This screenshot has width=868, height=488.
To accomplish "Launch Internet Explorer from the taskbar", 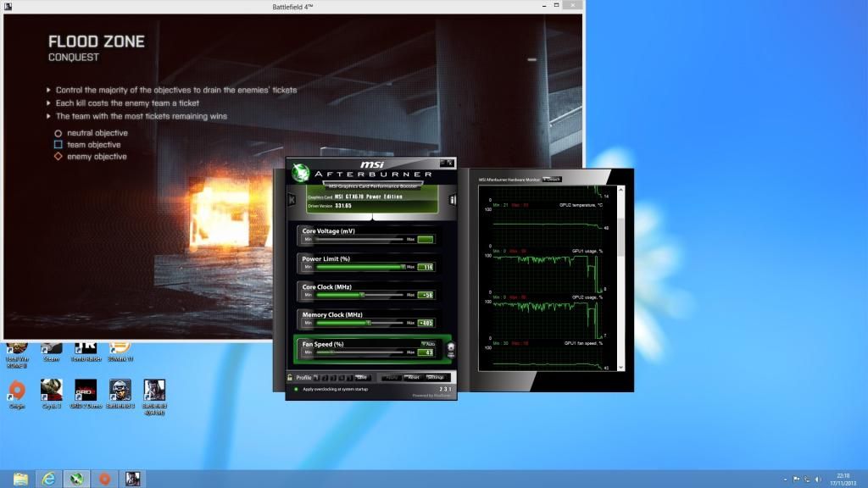I will point(48,480).
